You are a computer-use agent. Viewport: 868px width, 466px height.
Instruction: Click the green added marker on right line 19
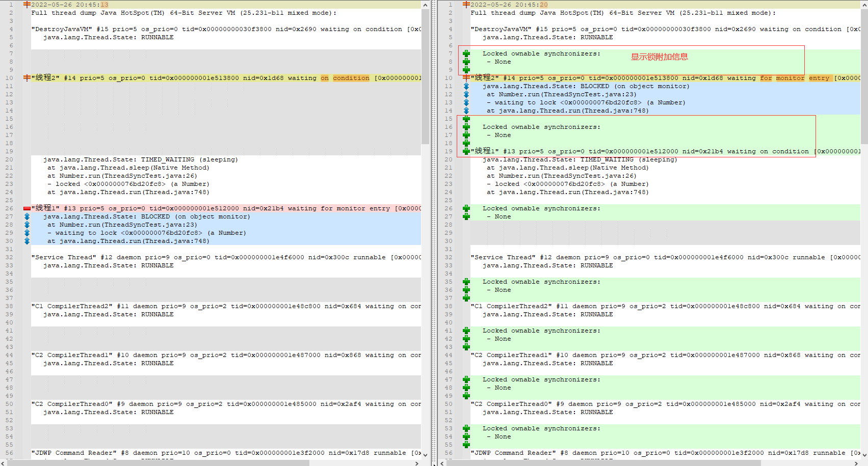point(466,151)
